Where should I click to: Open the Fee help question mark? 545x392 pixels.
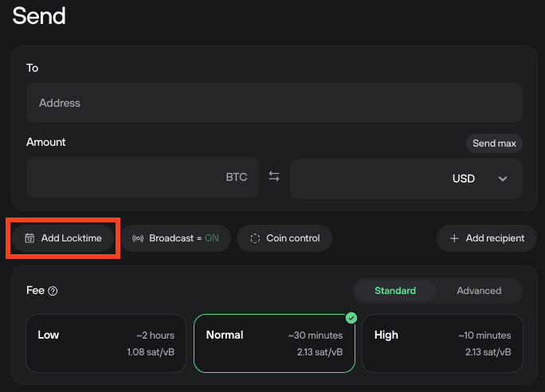53,291
